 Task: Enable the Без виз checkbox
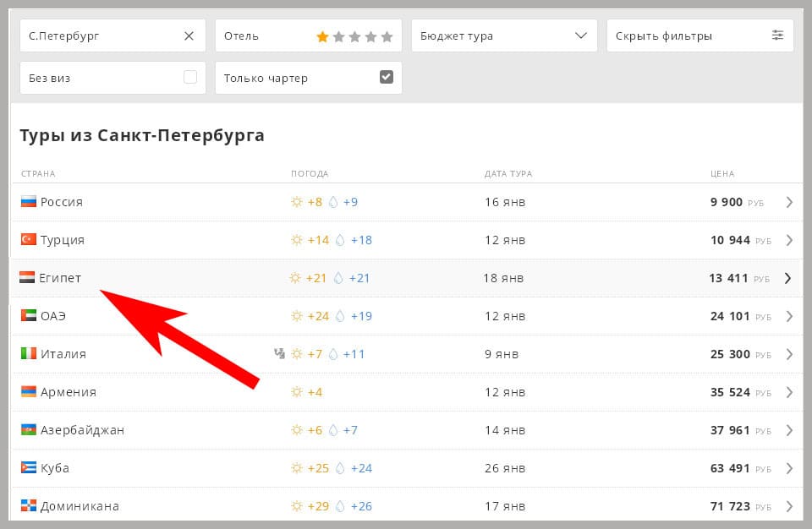click(x=190, y=77)
